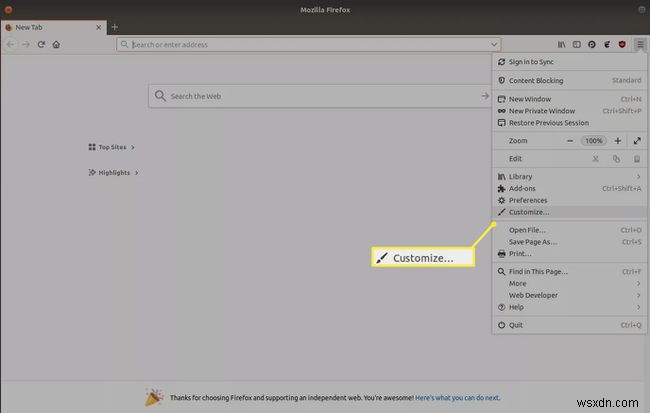This screenshot has height=413, width=650.
Task: Select Sign in to Sync
Action: pyautogui.click(x=569, y=62)
